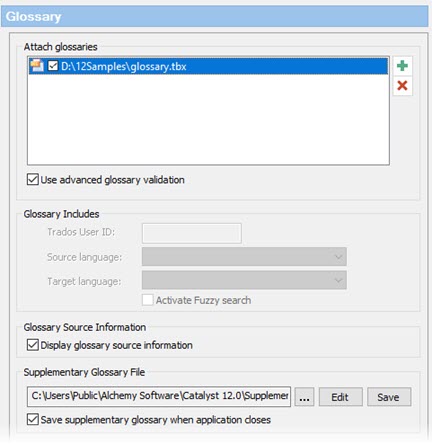This screenshot has width=432, height=444.
Task: Toggle Use advanced glossary validation
Action: pyautogui.click(x=33, y=179)
